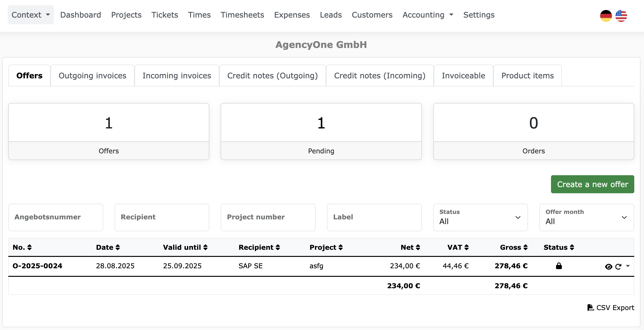Switch to Outgoing invoices tab
Screen dimensions: 644x330
click(92, 75)
